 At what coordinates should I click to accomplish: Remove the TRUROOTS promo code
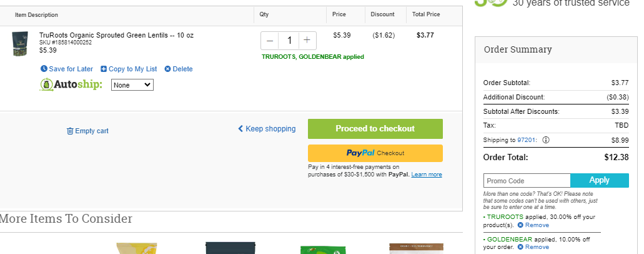click(533, 225)
